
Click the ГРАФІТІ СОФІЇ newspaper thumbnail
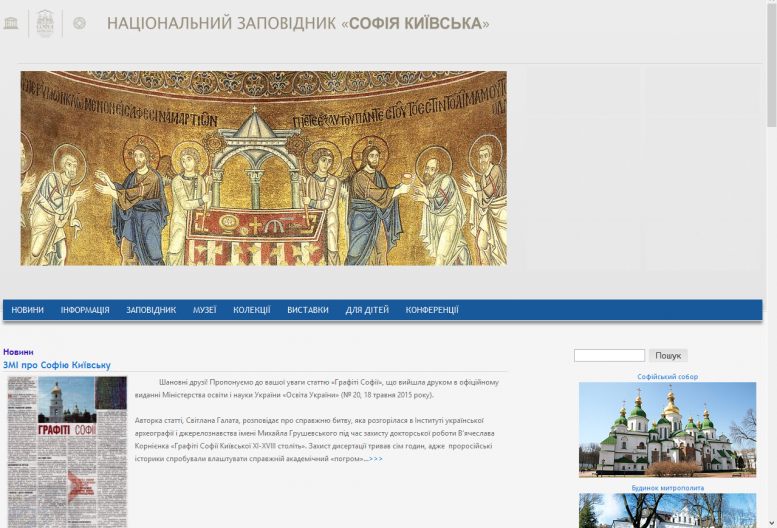pyautogui.click(x=67, y=452)
